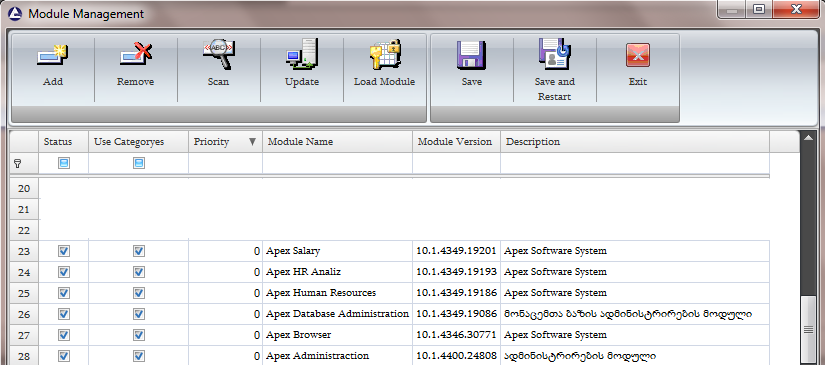Viewport: 825px width, 365px height.
Task: Click version 10.1.4346.30771
Action: [x=456, y=335]
